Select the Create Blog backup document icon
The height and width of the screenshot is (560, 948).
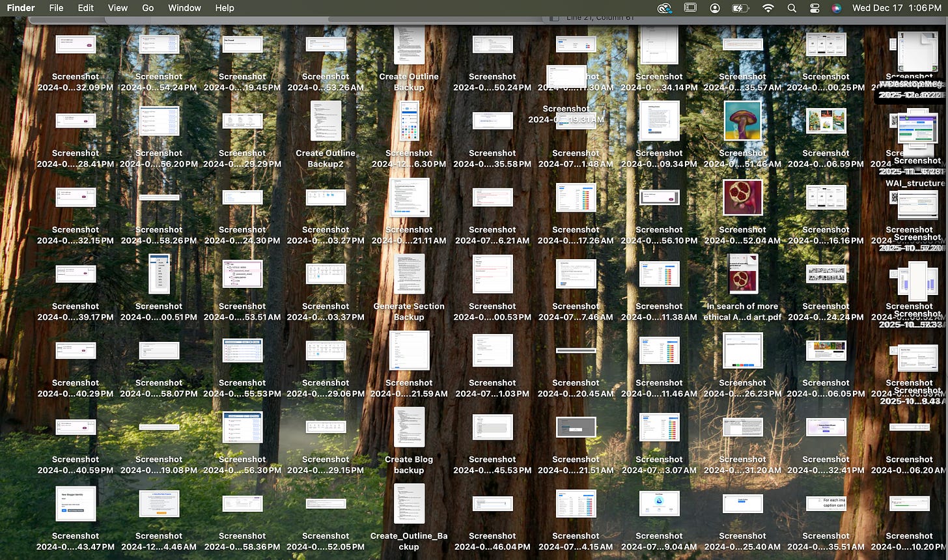pos(409,427)
